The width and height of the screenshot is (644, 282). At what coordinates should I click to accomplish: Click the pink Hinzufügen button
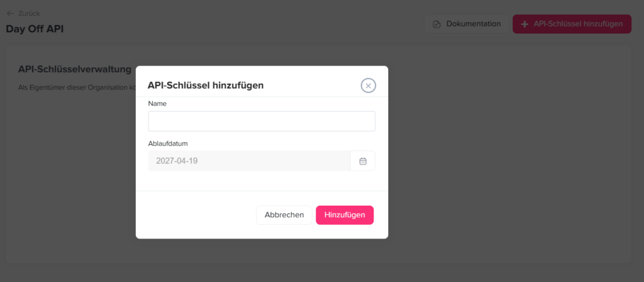click(345, 215)
